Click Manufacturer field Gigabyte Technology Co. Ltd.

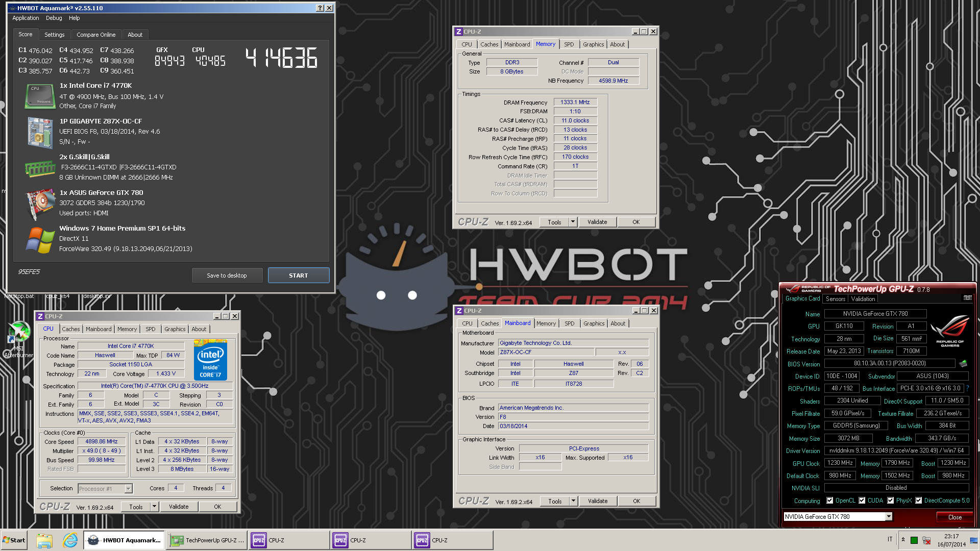(573, 343)
